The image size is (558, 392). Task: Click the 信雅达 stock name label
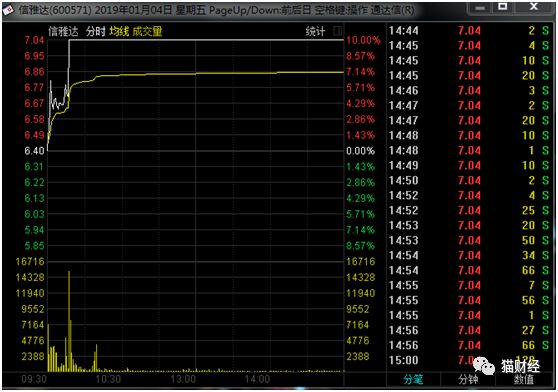[63, 31]
